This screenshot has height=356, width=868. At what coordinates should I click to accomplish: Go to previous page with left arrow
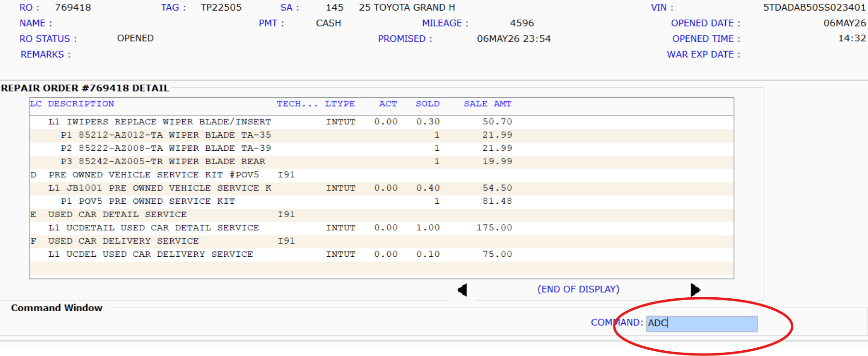click(x=462, y=290)
